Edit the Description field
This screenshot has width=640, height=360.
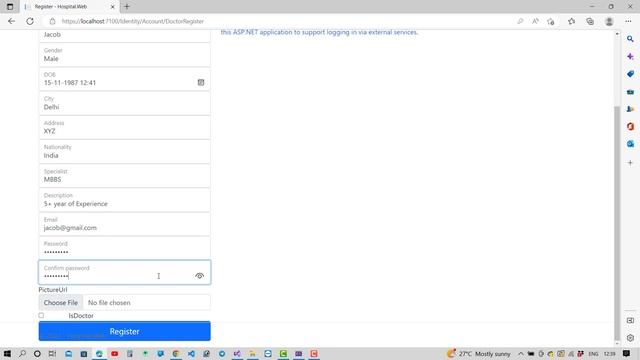[x=124, y=200]
